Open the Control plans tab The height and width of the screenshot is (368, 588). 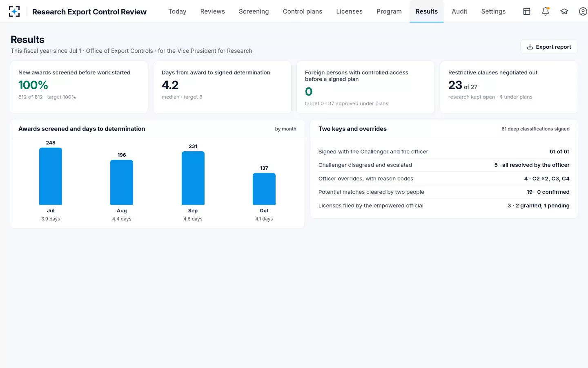coord(303,11)
